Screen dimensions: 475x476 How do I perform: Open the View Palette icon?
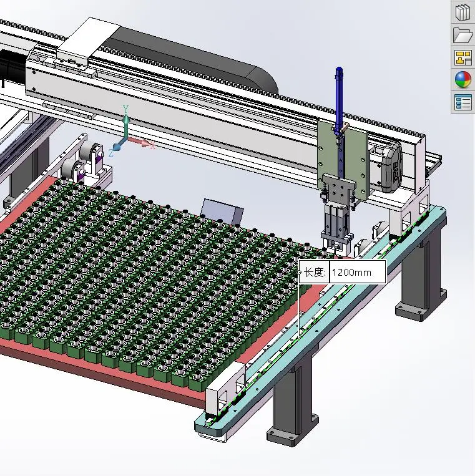[463, 57]
